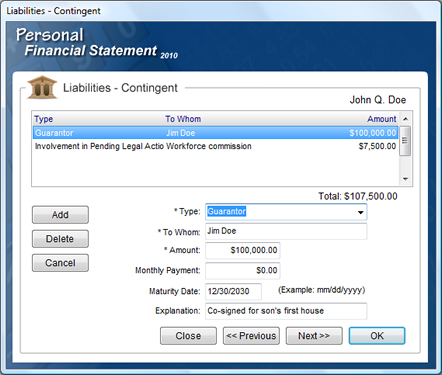Select the Involvement in Pending Legal Action row
The width and height of the screenshot is (442, 375).
[215, 146]
